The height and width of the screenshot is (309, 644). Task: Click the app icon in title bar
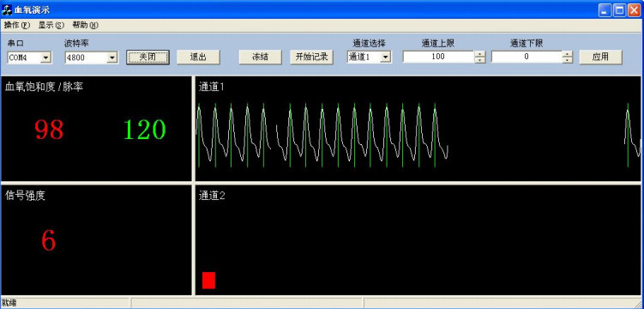7,9
